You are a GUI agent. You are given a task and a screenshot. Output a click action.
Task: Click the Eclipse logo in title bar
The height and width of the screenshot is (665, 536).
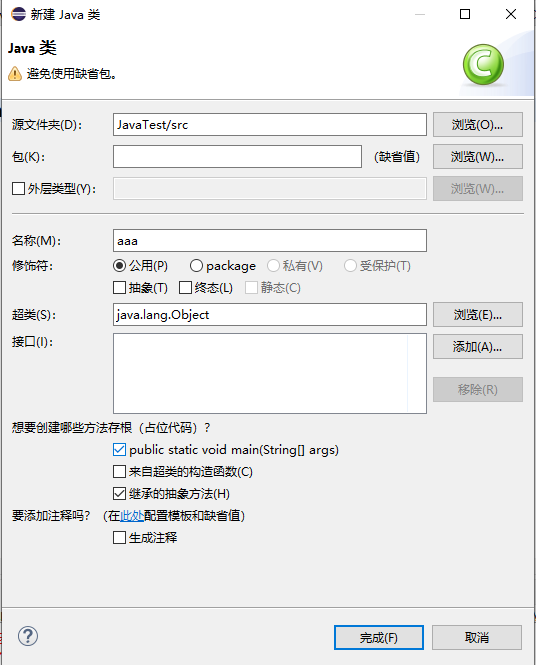click(x=19, y=14)
